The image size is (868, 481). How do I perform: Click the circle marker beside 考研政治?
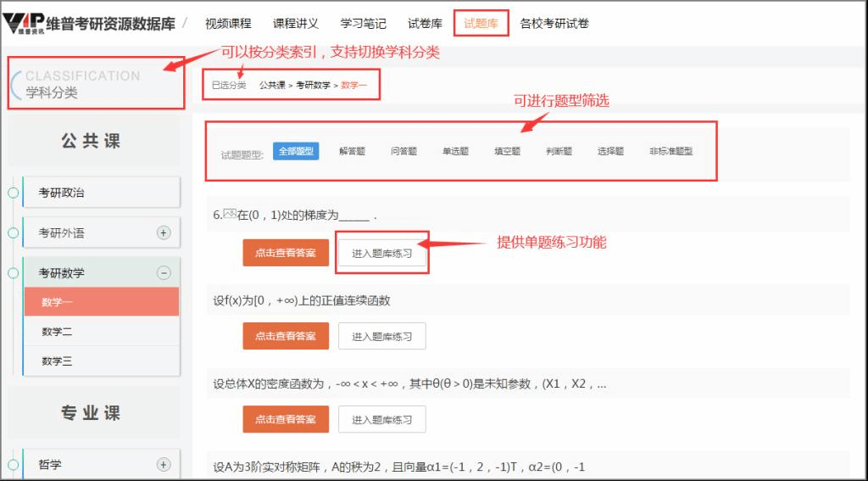tap(13, 193)
